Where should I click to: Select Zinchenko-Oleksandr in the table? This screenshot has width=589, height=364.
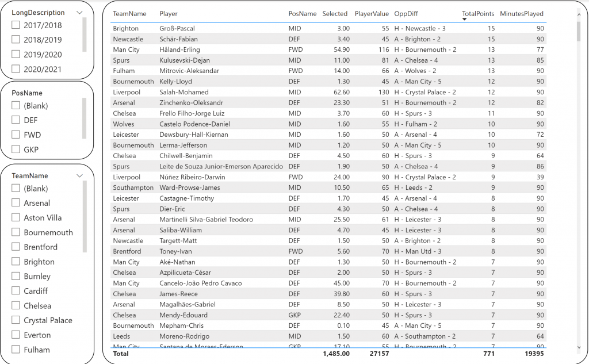click(191, 102)
